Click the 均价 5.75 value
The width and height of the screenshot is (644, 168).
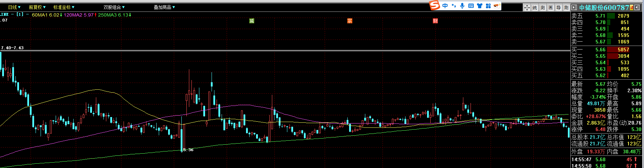point(636,84)
